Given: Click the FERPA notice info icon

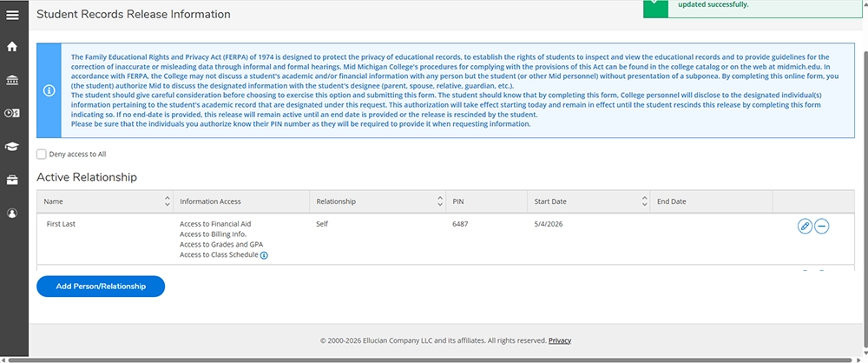Looking at the screenshot, I should [49, 90].
